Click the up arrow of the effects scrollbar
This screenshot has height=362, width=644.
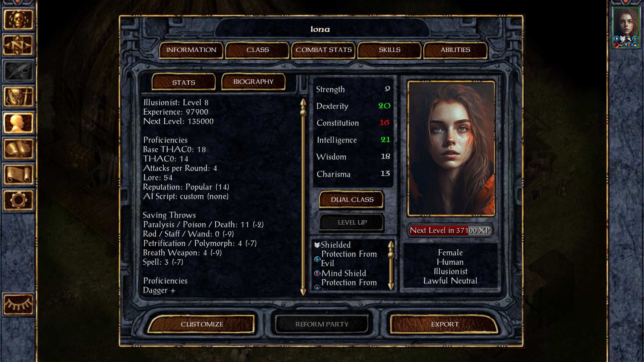[x=391, y=245]
